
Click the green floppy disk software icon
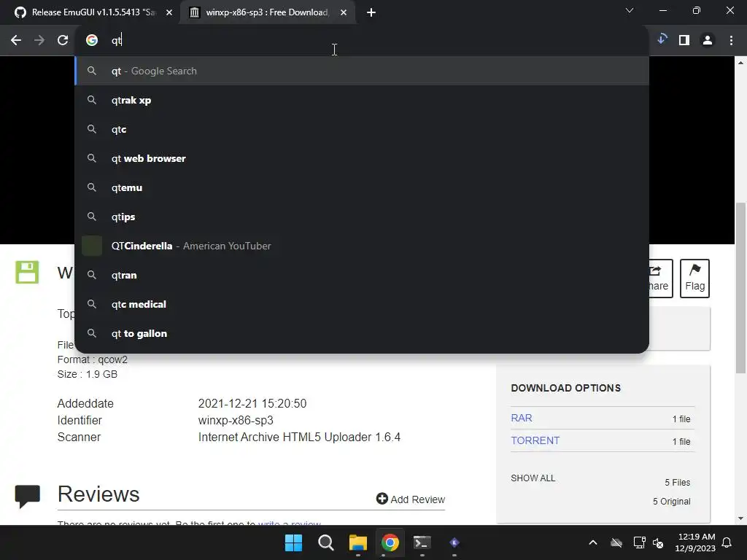[27, 273]
